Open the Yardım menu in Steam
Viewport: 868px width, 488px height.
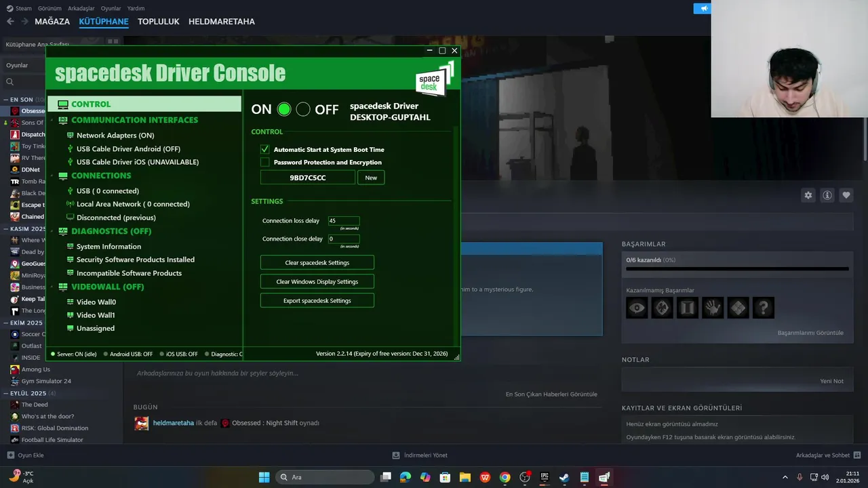[x=136, y=9]
